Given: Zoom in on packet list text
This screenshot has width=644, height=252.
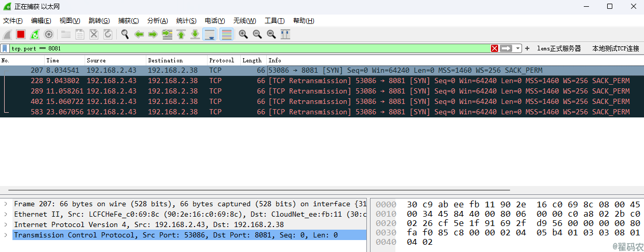Looking at the screenshot, I should (243, 34).
